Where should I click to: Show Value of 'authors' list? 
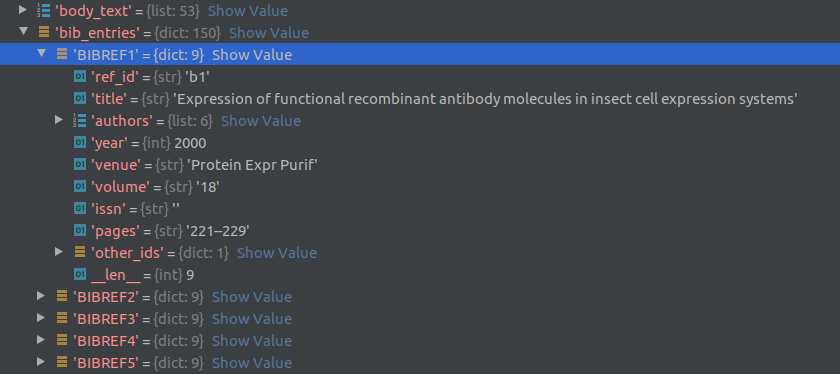pos(260,121)
